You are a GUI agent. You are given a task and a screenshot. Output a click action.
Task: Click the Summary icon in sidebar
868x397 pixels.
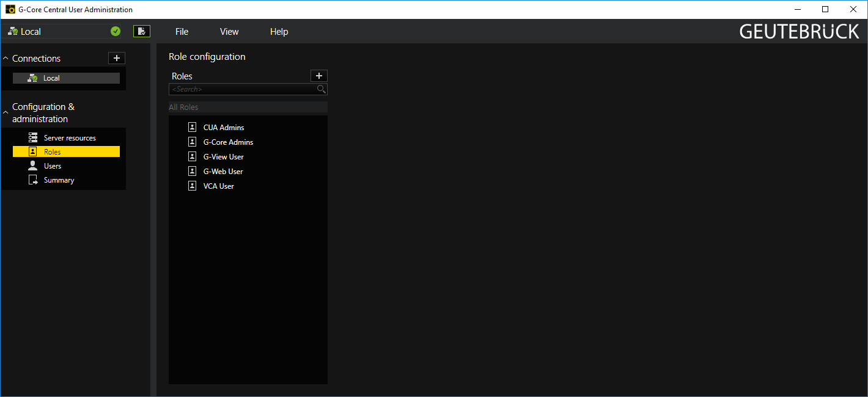33,180
